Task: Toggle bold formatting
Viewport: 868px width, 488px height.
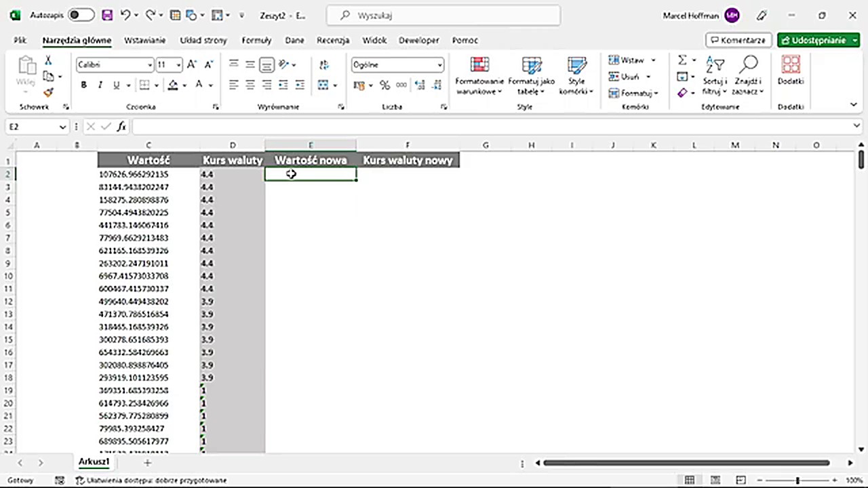Action: click(x=83, y=85)
